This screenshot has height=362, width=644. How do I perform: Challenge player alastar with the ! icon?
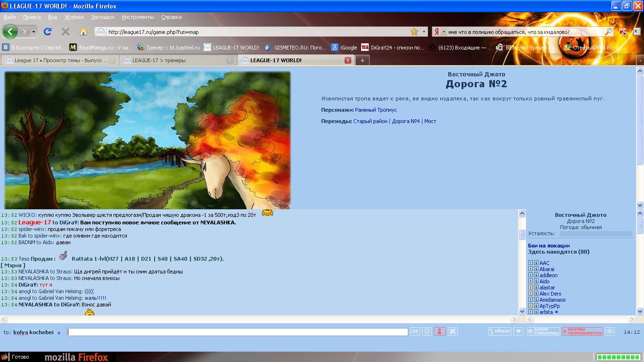[x=530, y=288]
